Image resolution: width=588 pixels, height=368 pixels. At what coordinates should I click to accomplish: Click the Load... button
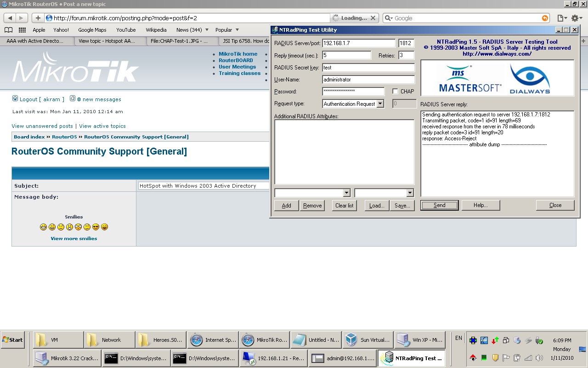coord(377,206)
